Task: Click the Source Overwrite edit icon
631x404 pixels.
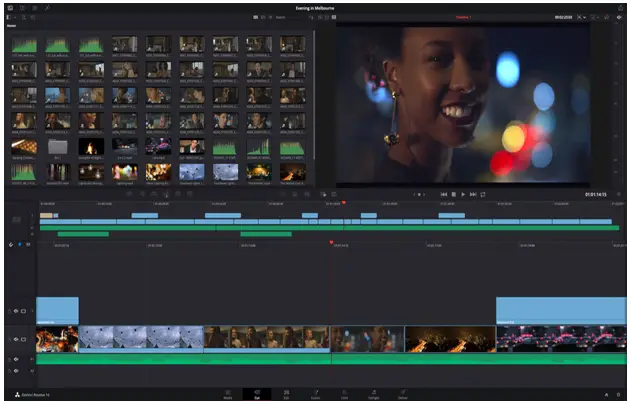Action: pos(190,194)
